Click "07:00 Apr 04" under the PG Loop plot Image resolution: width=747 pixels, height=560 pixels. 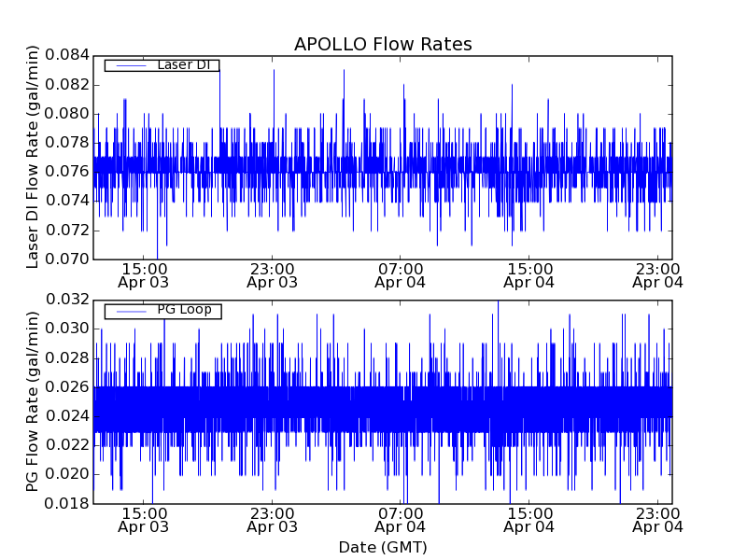pyautogui.click(x=401, y=521)
